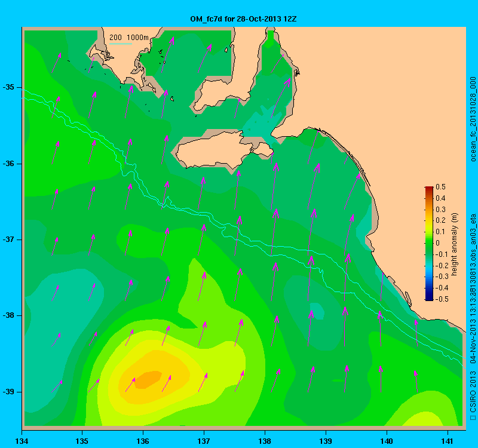
Task: Click the 0.5 value on the colorbar
Action: (x=440, y=187)
